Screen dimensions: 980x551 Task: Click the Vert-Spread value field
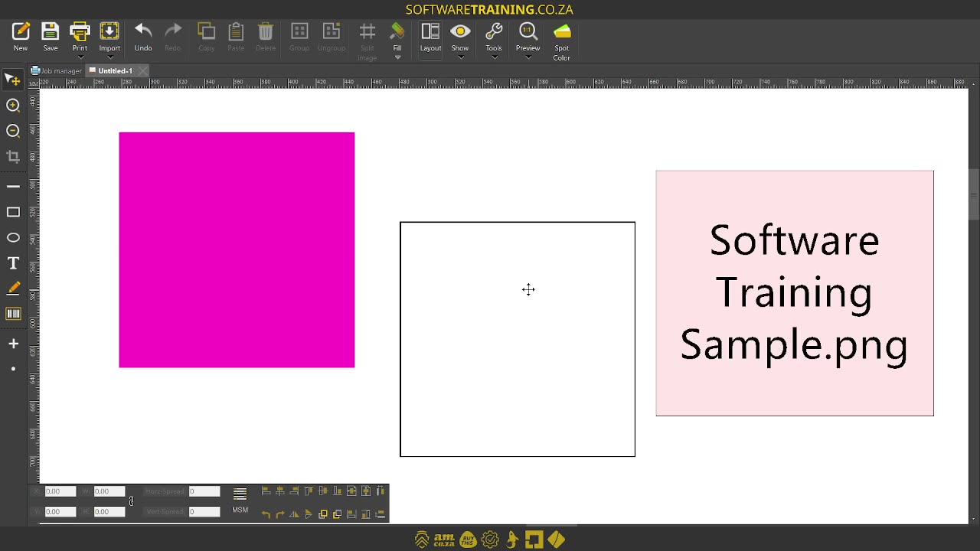[x=204, y=511]
